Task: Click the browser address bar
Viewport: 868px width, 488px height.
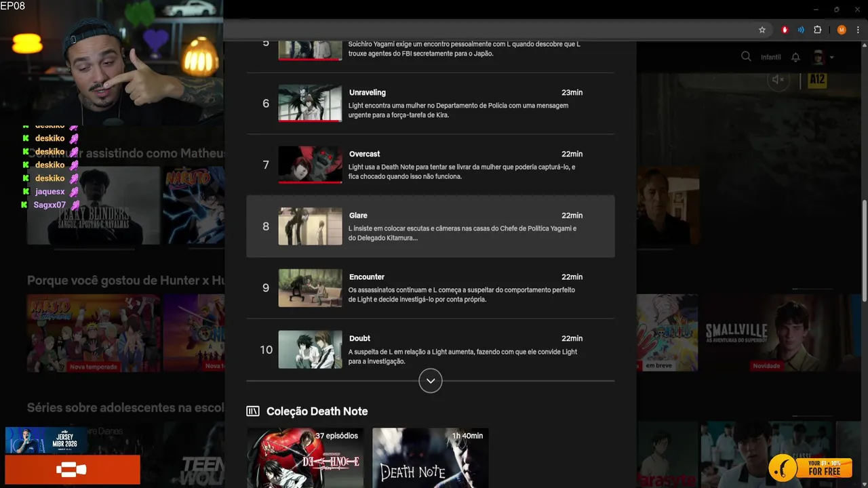Action: pyautogui.click(x=488, y=30)
